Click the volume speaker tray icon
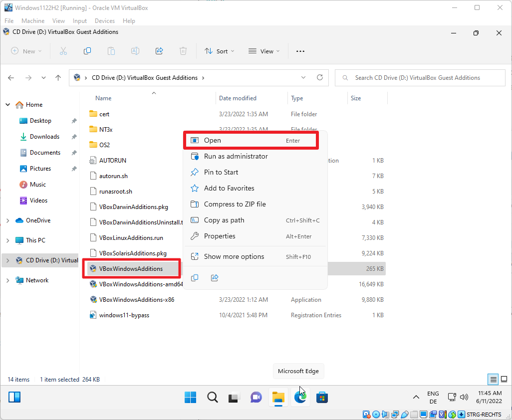Screen dimensions: 512x420 point(464,397)
